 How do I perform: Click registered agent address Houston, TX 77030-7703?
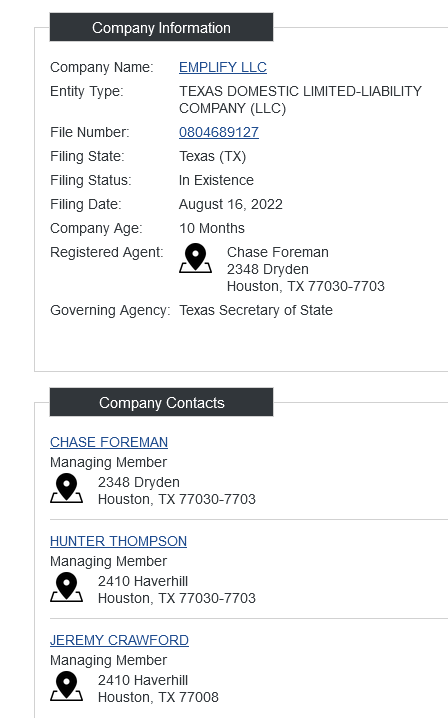(x=306, y=286)
